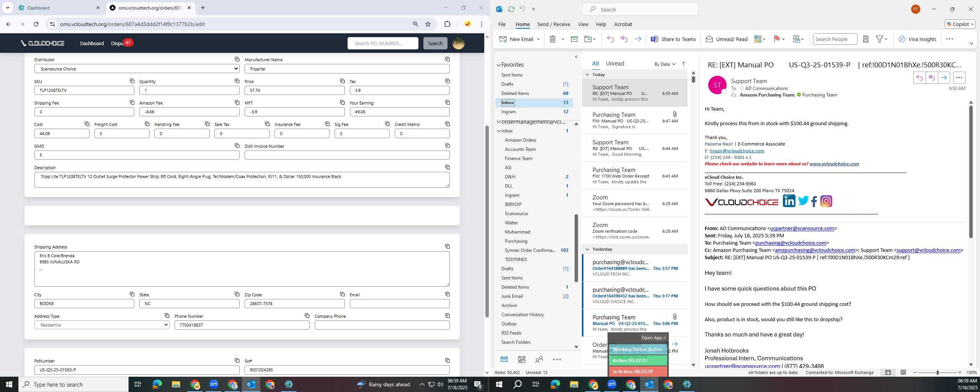Screen dimensions: 980x392
Task: Open By Date sort dropdown
Action: 665,64
